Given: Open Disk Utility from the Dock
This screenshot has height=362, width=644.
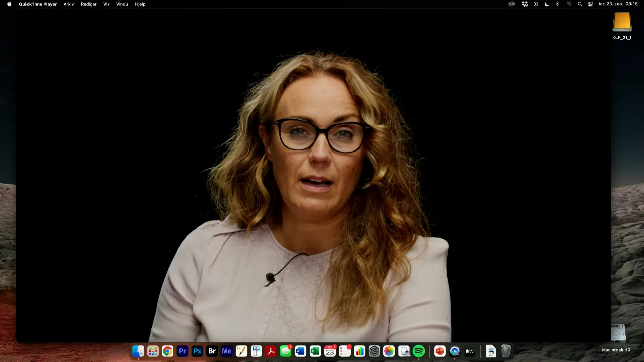Looking at the screenshot, I should 404,351.
